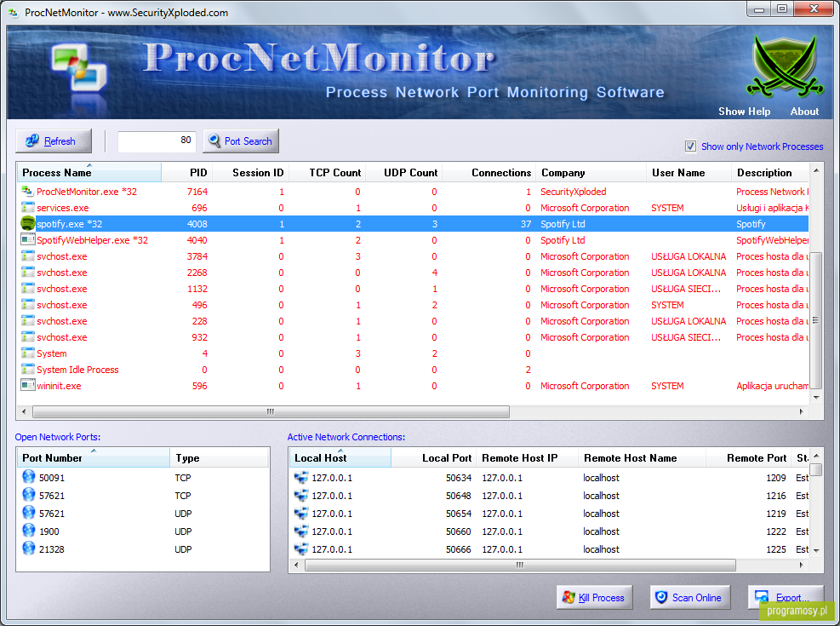Sort connections by Remote Port header
This screenshot has height=626, width=840.
click(748, 457)
